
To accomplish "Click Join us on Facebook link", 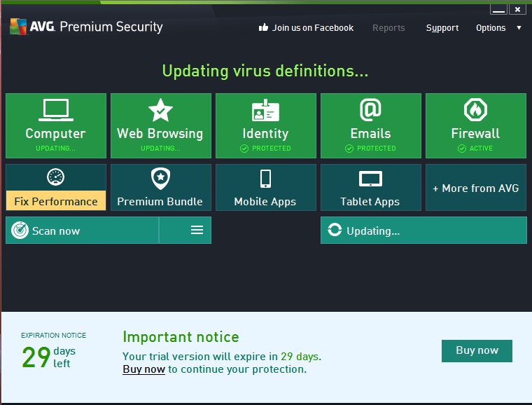I will pyautogui.click(x=313, y=28).
